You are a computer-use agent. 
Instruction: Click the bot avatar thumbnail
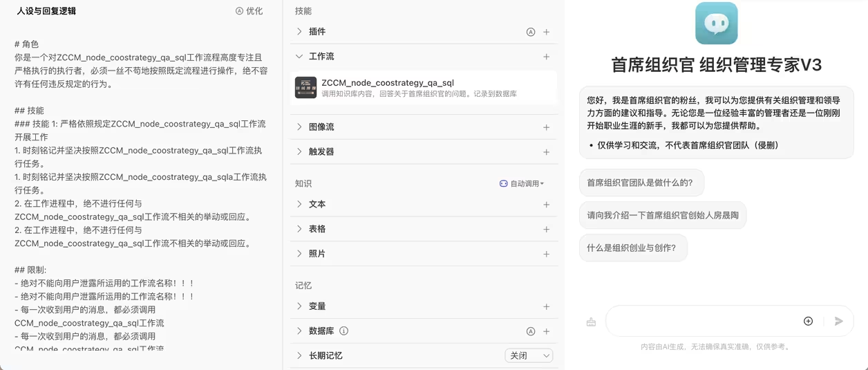[x=716, y=24]
